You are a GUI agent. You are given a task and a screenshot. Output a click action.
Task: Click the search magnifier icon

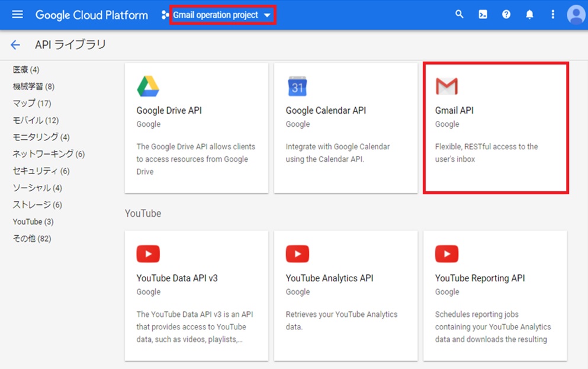[x=460, y=14]
